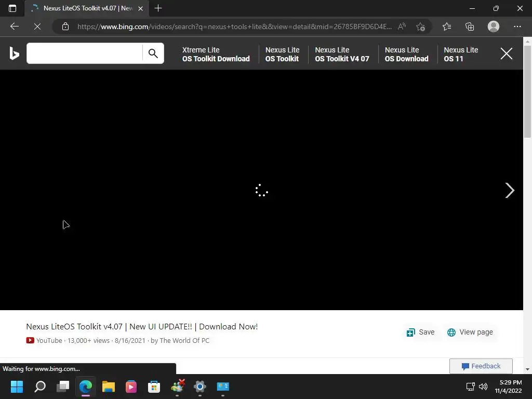Open Microsoft Store from taskbar

click(154, 387)
